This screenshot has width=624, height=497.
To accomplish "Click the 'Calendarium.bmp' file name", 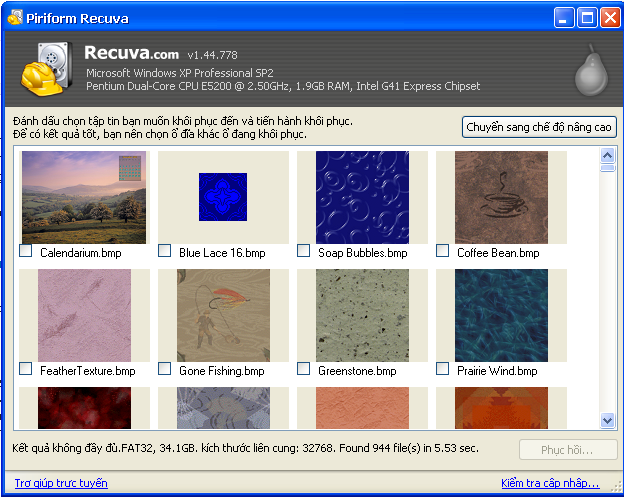I will (81, 253).
